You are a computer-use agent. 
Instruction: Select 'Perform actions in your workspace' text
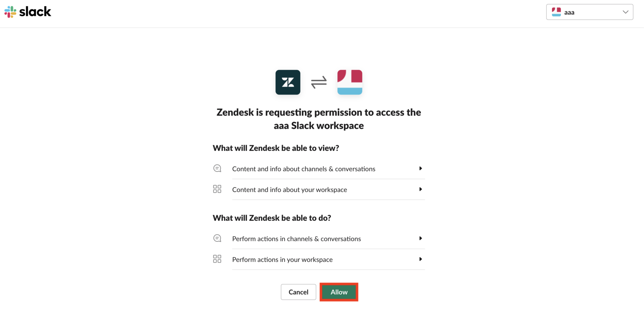[282, 260]
